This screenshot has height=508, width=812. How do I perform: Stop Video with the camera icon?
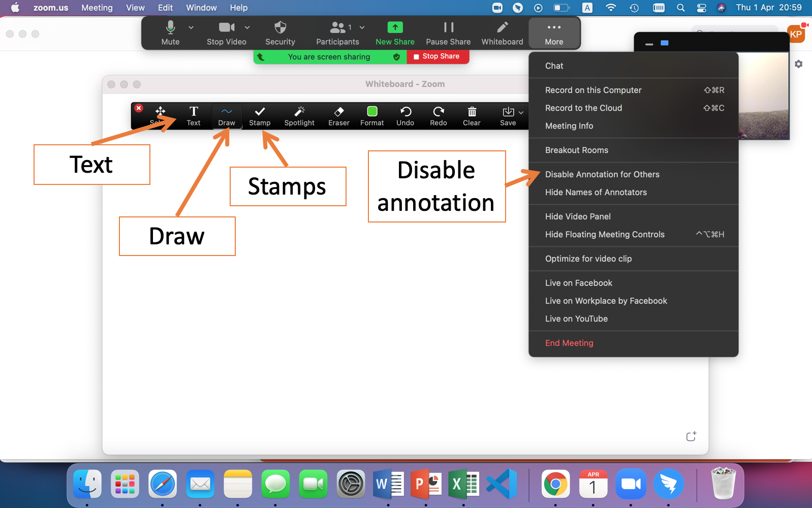coord(227,33)
